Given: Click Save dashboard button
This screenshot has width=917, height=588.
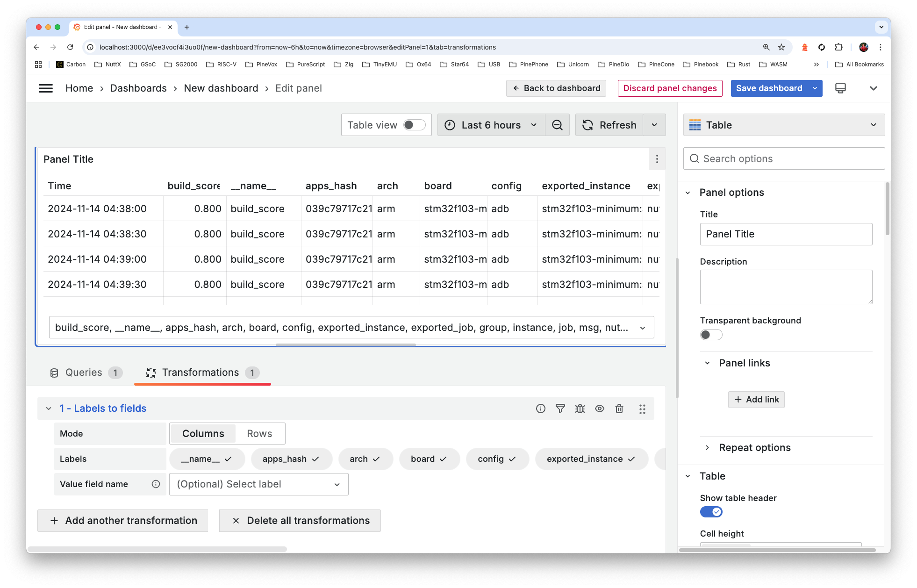Looking at the screenshot, I should pyautogui.click(x=769, y=88).
